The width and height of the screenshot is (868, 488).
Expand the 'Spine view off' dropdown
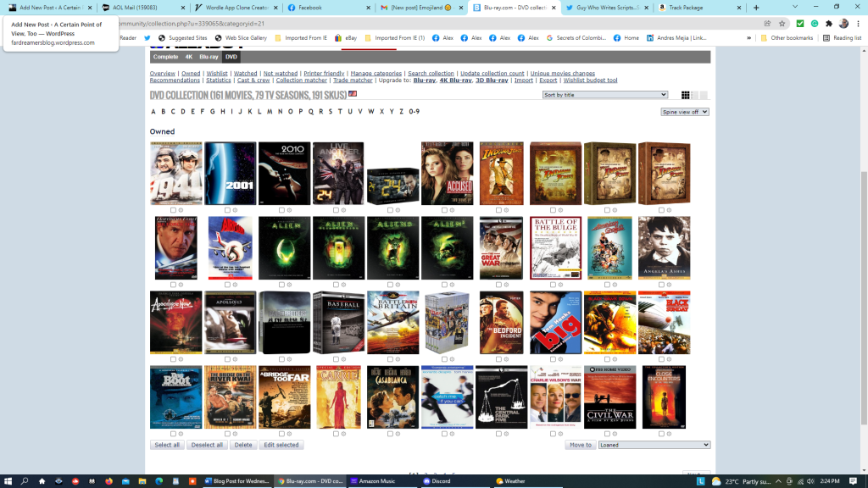point(685,112)
